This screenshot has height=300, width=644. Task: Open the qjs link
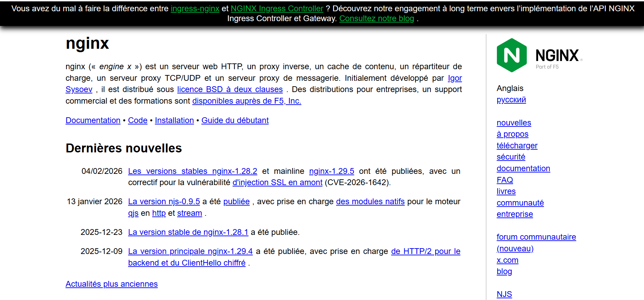(133, 213)
